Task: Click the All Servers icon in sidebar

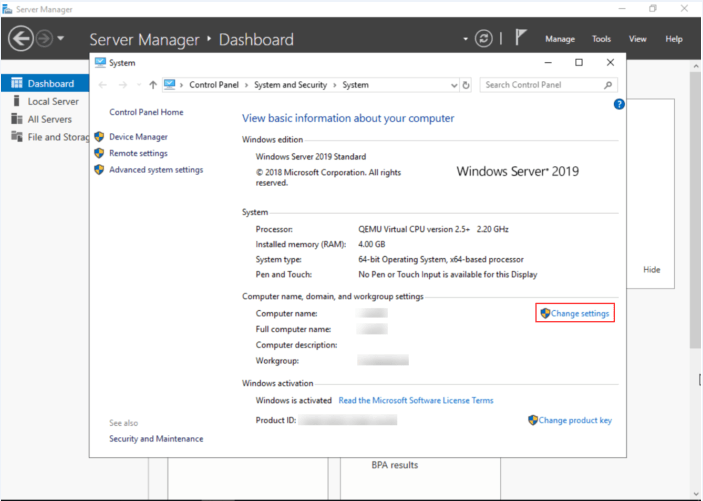Action: tap(17, 119)
